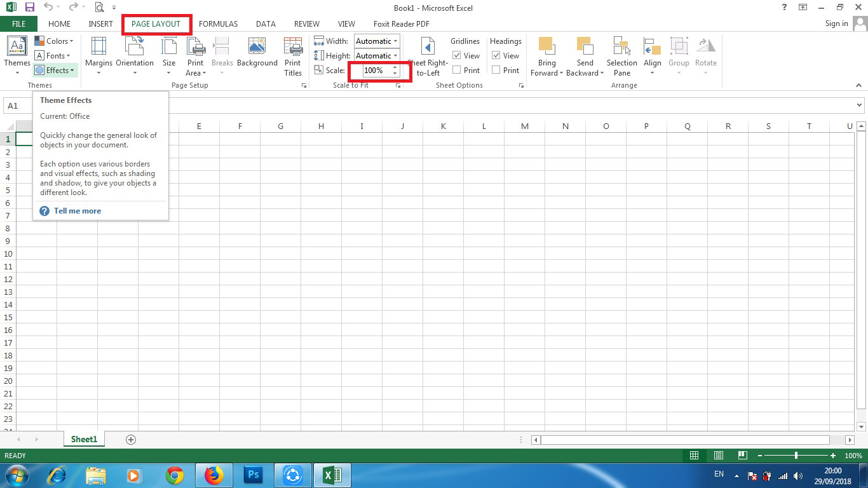Screen dimensions: 868x488
Task: Uncheck Gridlines View checkbox
Action: 457,56
